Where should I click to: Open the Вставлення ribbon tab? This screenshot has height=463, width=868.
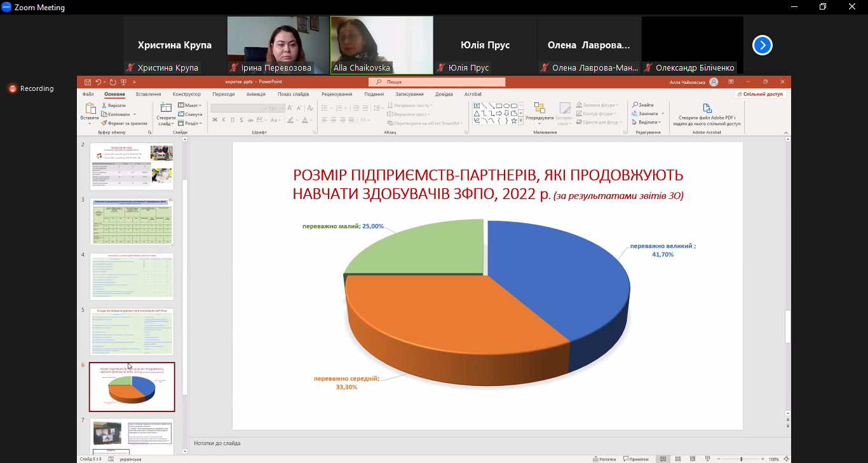click(x=148, y=94)
